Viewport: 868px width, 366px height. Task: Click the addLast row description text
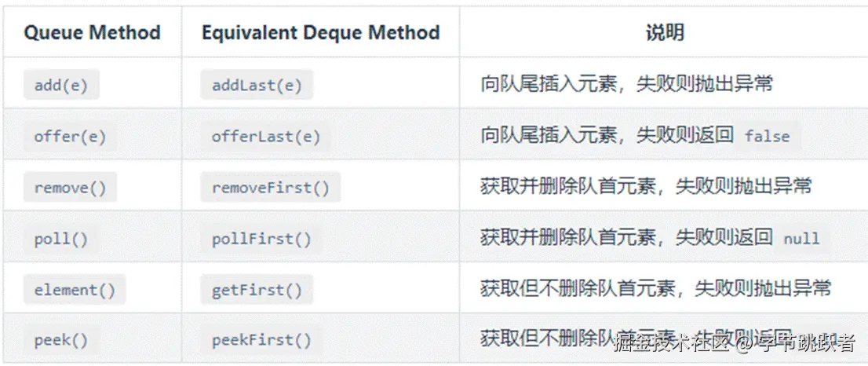tap(626, 85)
